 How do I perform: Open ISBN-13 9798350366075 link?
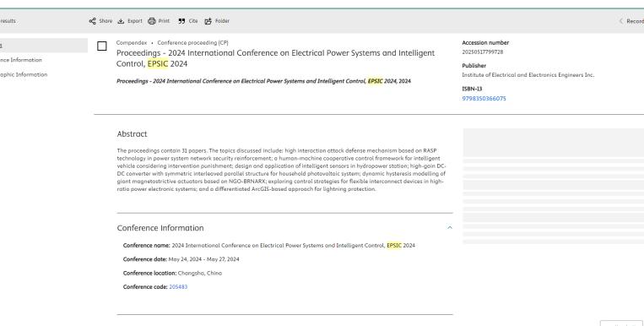(x=484, y=99)
